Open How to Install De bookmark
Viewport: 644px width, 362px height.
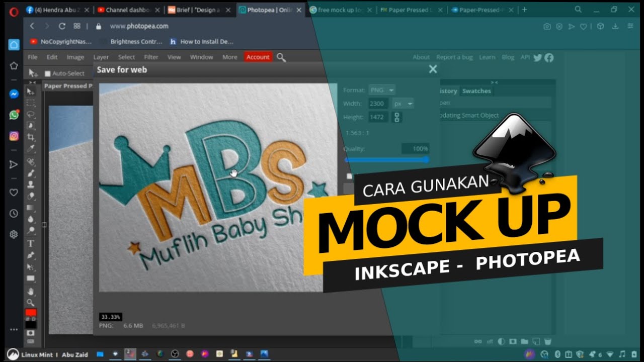tap(202, 42)
